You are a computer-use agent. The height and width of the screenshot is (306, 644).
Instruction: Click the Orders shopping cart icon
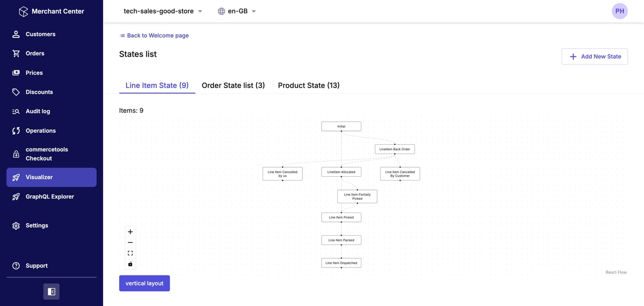coord(16,53)
